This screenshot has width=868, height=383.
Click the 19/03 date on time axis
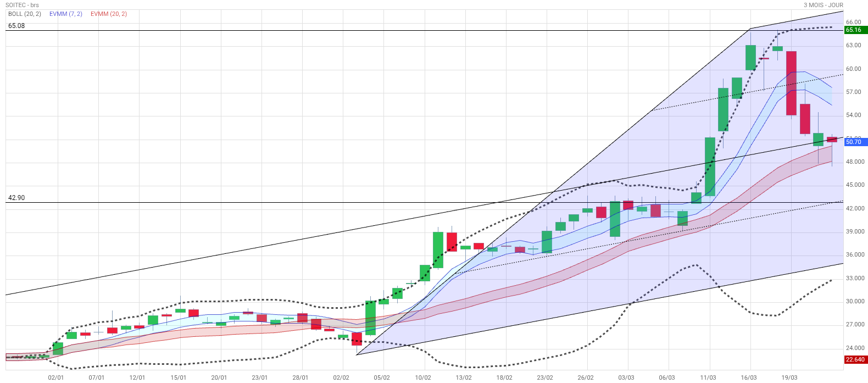[x=789, y=378]
